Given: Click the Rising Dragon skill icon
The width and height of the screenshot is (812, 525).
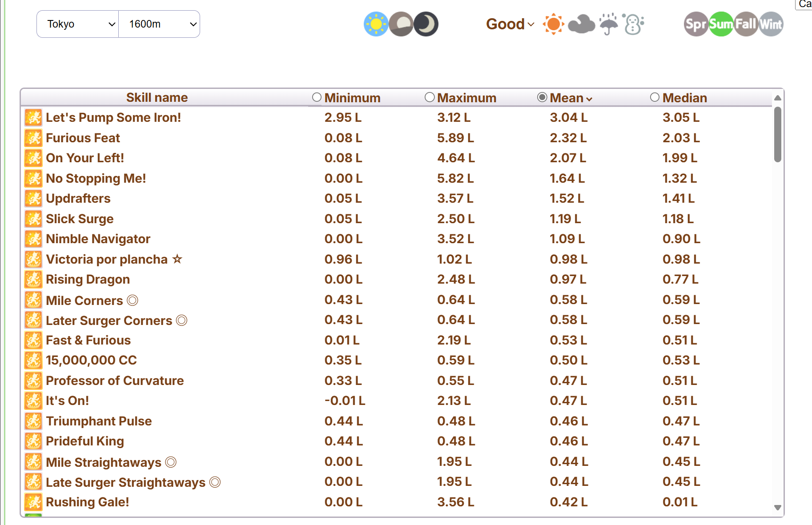Looking at the screenshot, I should coord(33,280).
